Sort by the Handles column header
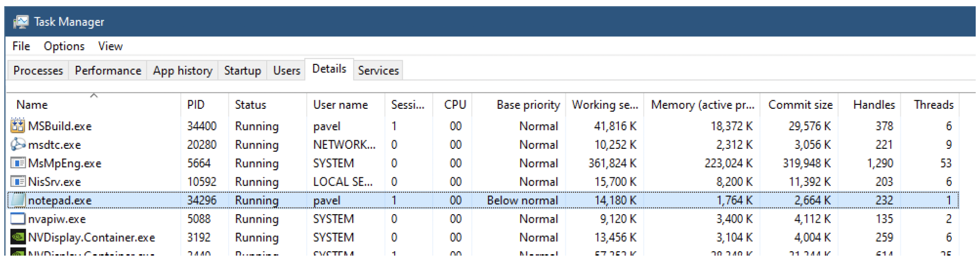 [870, 104]
